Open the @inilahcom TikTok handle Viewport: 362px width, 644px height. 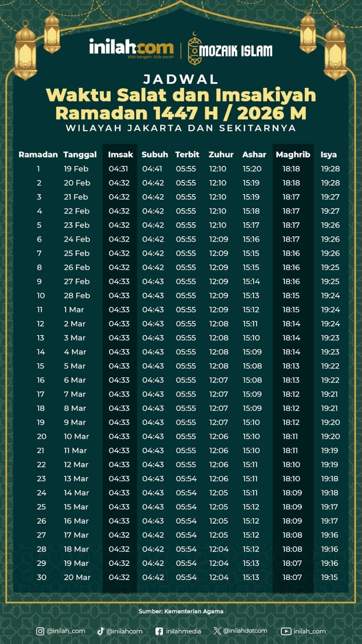(124, 631)
